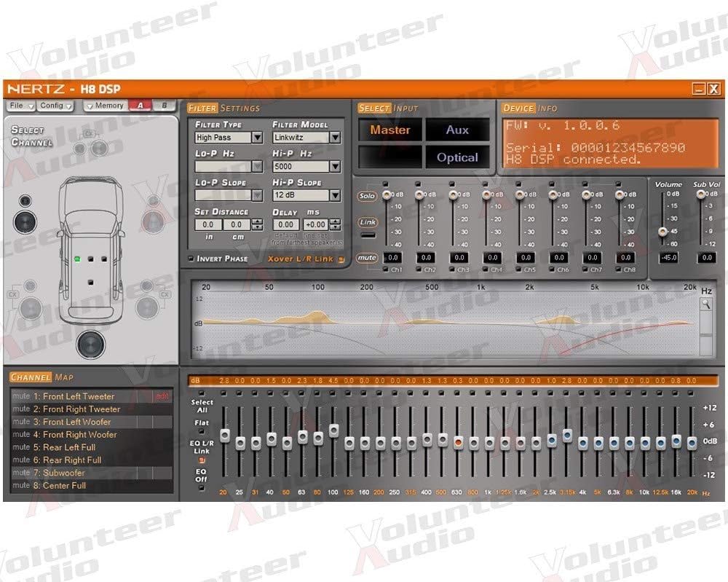Select the front left woofer speaker icon
The height and width of the screenshot is (582, 728).
click(x=25, y=222)
